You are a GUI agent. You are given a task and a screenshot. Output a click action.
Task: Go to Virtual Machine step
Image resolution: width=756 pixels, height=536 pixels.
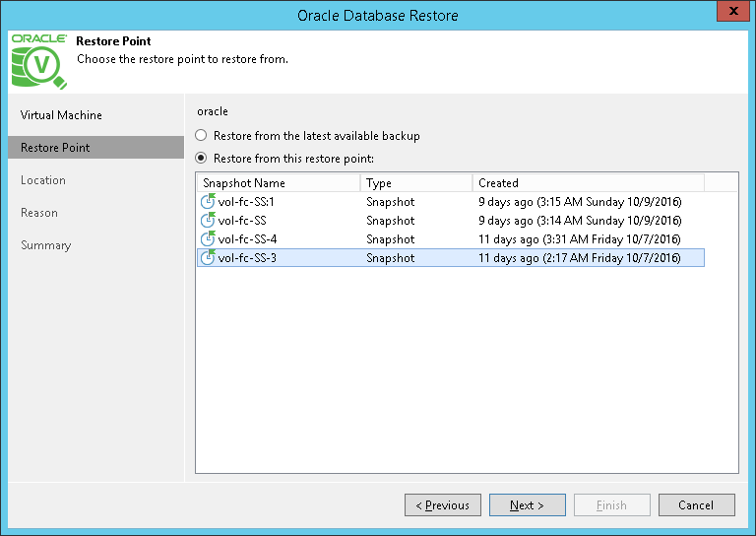(x=61, y=115)
